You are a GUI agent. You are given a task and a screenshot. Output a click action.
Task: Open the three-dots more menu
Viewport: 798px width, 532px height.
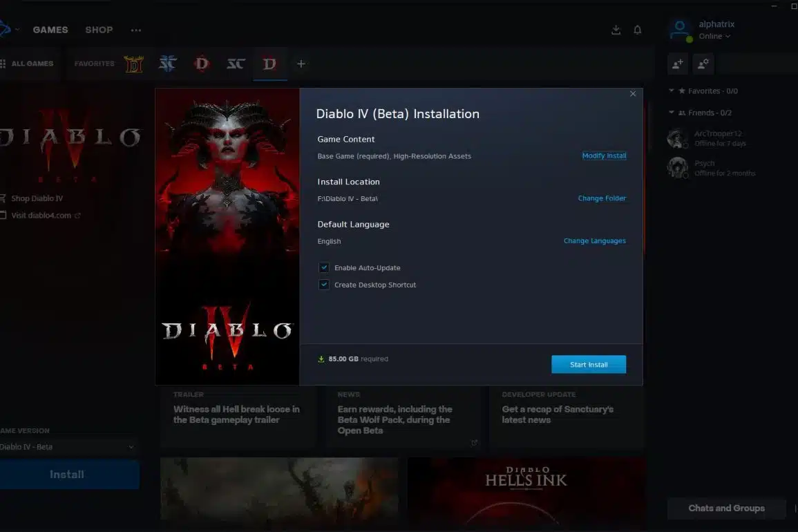pyautogui.click(x=136, y=30)
